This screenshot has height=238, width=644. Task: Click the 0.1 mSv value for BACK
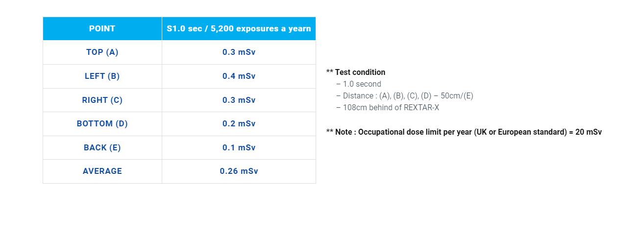click(x=239, y=147)
